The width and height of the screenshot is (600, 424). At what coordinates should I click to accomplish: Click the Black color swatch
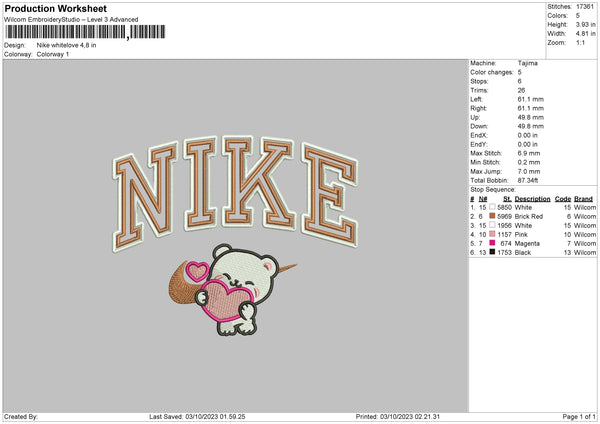[492, 252]
